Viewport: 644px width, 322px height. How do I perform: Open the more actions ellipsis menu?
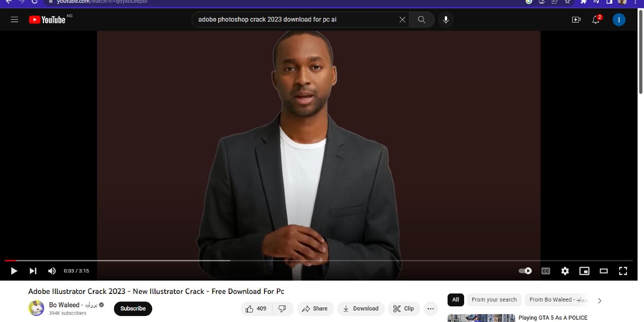[430, 309]
